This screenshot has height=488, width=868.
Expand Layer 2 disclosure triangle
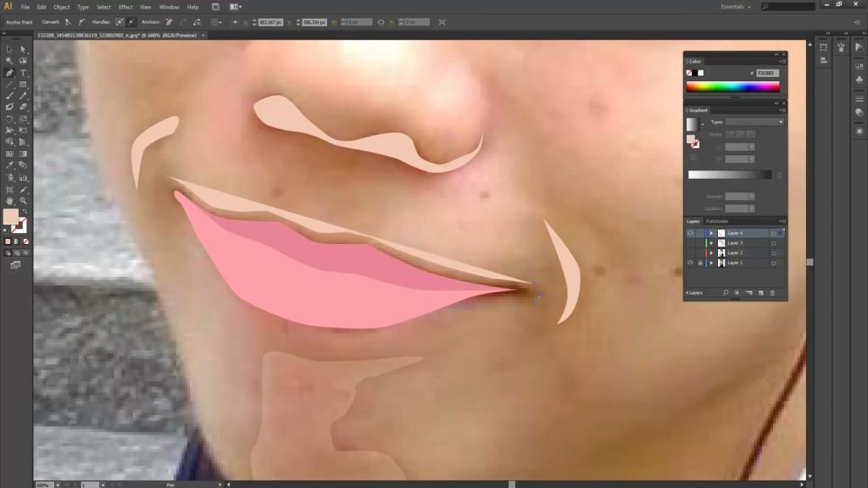tap(711, 252)
